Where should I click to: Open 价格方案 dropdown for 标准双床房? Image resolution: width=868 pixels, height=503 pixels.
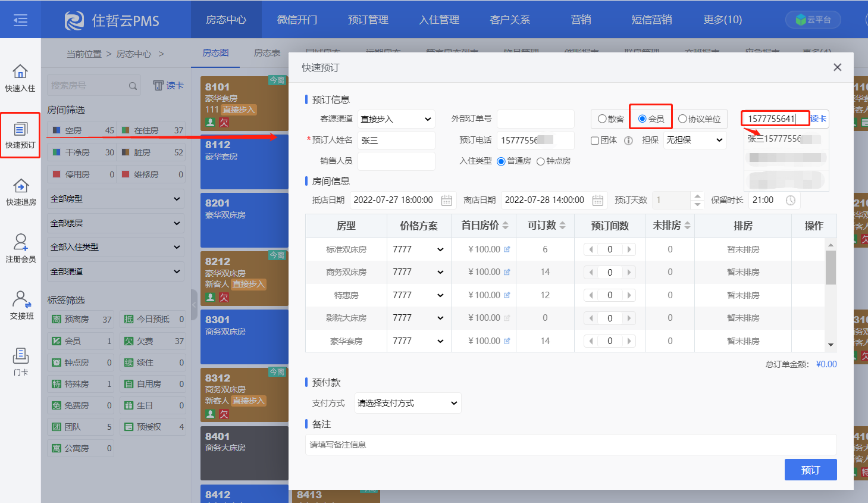418,249
